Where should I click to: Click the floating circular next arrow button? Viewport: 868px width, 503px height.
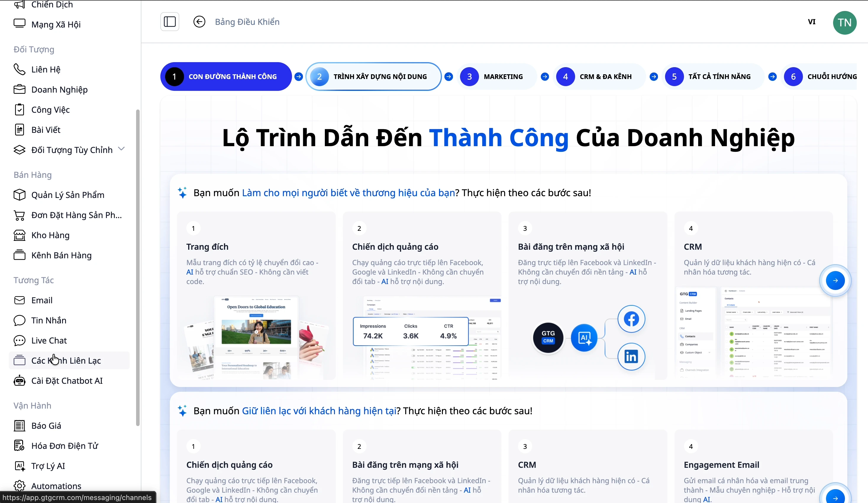(x=835, y=280)
